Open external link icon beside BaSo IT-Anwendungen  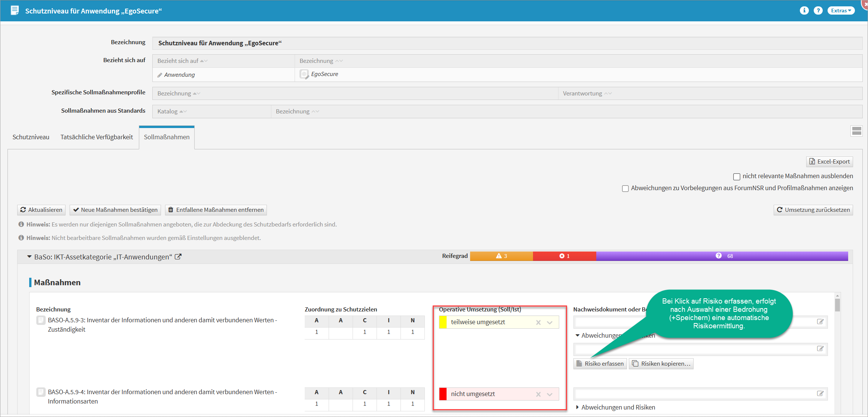[x=178, y=257]
